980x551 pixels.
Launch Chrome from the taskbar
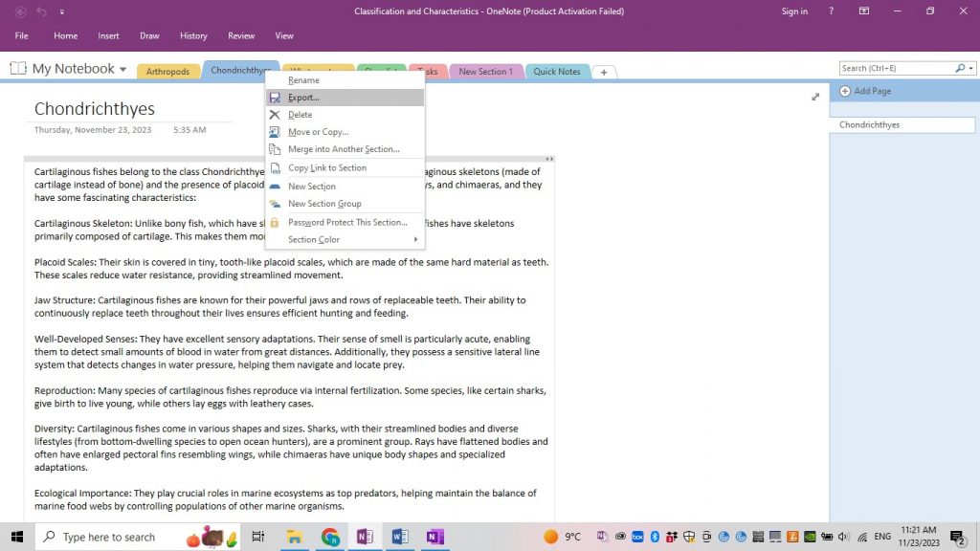pyautogui.click(x=329, y=537)
